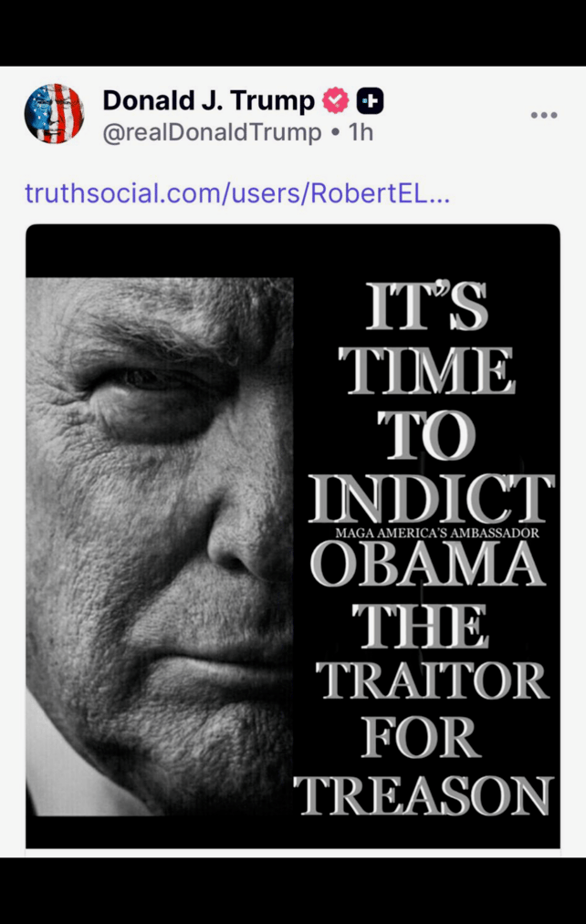Click the "IT'S" text in image
This screenshot has height=924, width=586.
[x=427, y=307]
